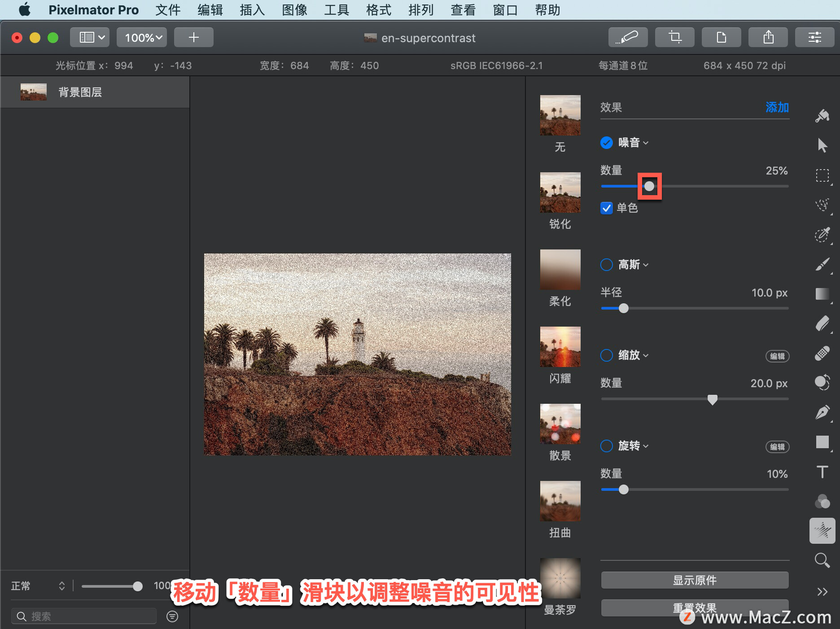Click the layer filter icon beside search
Viewport: 840px width, 629px height.
point(172,616)
